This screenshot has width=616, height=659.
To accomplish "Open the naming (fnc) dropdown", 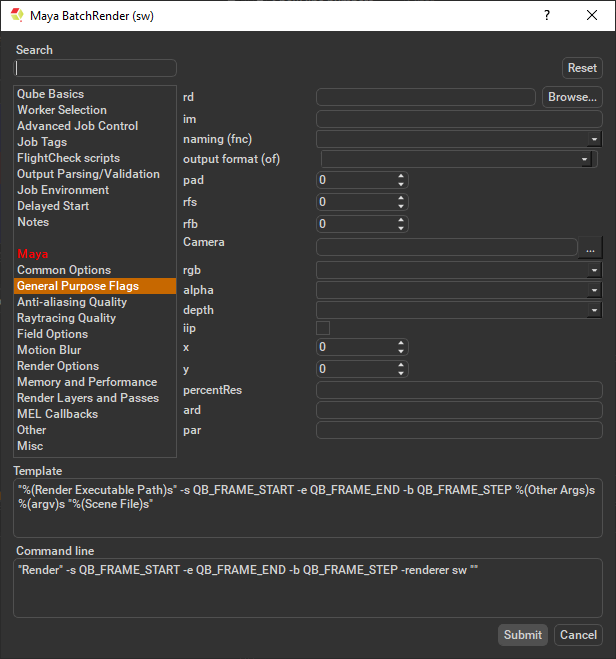I will click(x=594, y=140).
